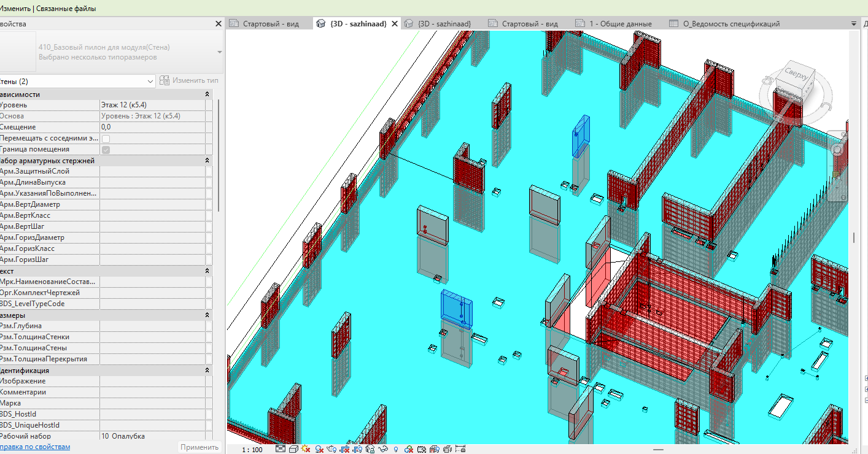Open the Detail Level icon
868x454 pixels.
281,449
